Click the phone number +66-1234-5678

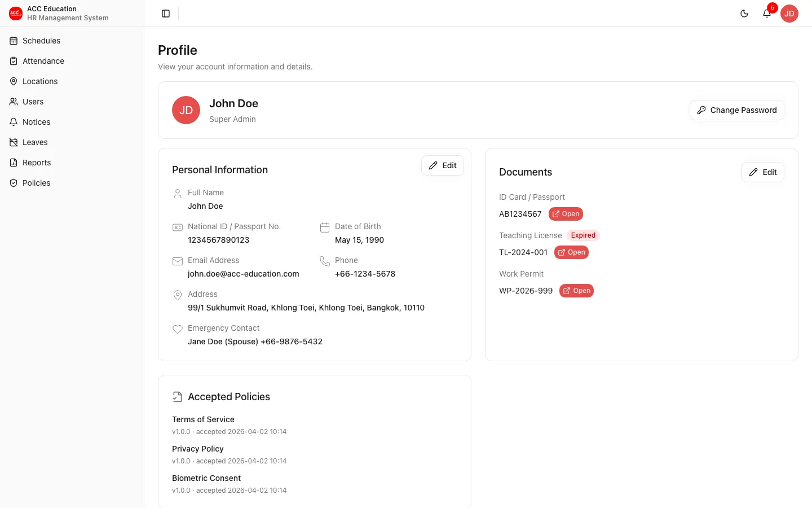point(365,274)
